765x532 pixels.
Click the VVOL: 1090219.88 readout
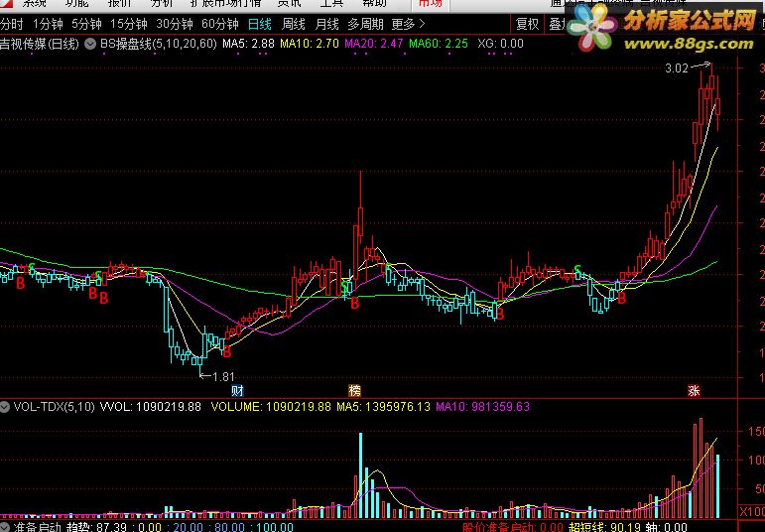[150, 407]
